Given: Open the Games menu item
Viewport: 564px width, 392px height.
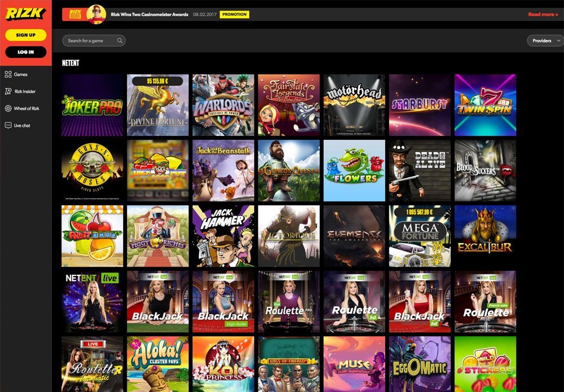Looking at the screenshot, I should pos(20,74).
